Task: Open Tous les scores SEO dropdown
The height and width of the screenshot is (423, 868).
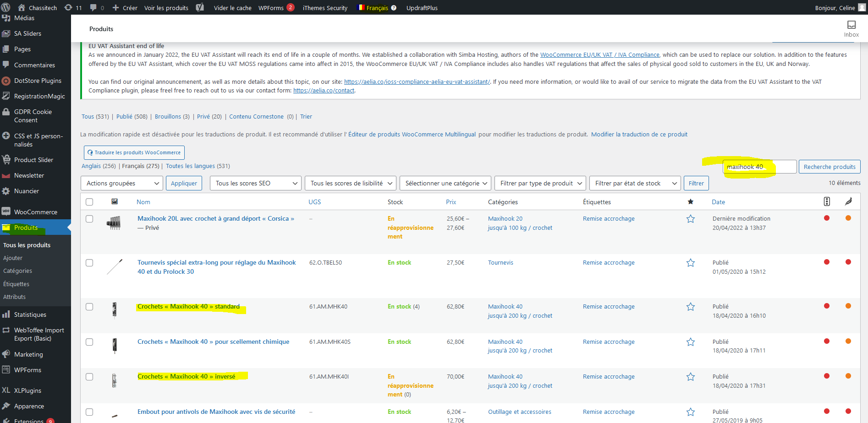Action: [255, 183]
